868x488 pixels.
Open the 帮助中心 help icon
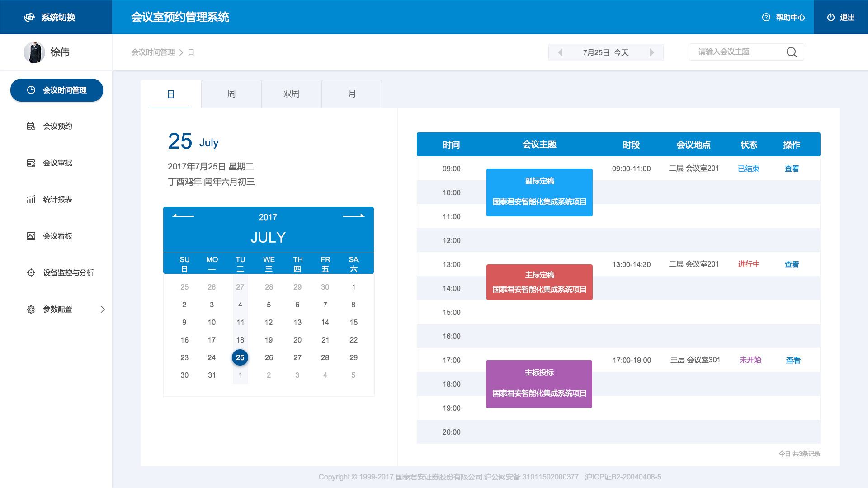pyautogui.click(x=766, y=17)
